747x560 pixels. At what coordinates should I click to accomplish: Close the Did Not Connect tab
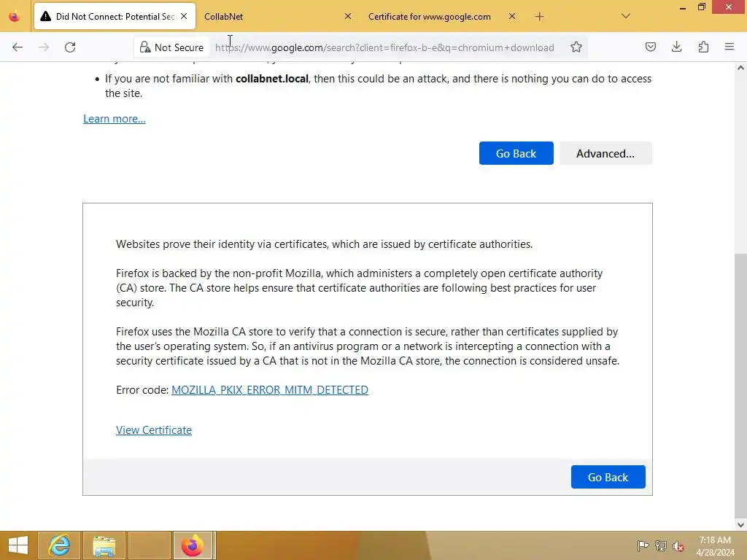click(184, 16)
